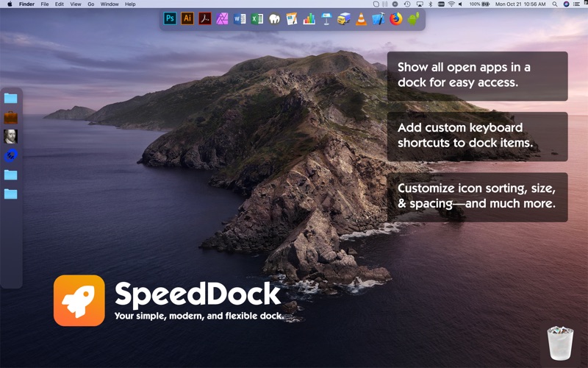
Task: Open the portrait thumbnail in side dock
Action: coord(10,136)
